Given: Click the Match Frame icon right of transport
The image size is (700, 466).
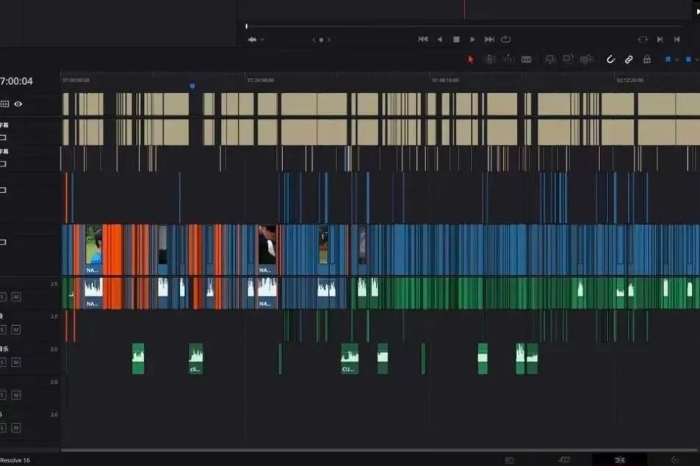Looking at the screenshot, I should pyautogui.click(x=643, y=39).
